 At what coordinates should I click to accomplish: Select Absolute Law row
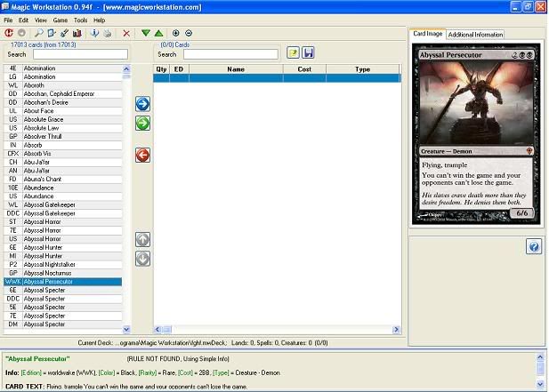(63, 128)
